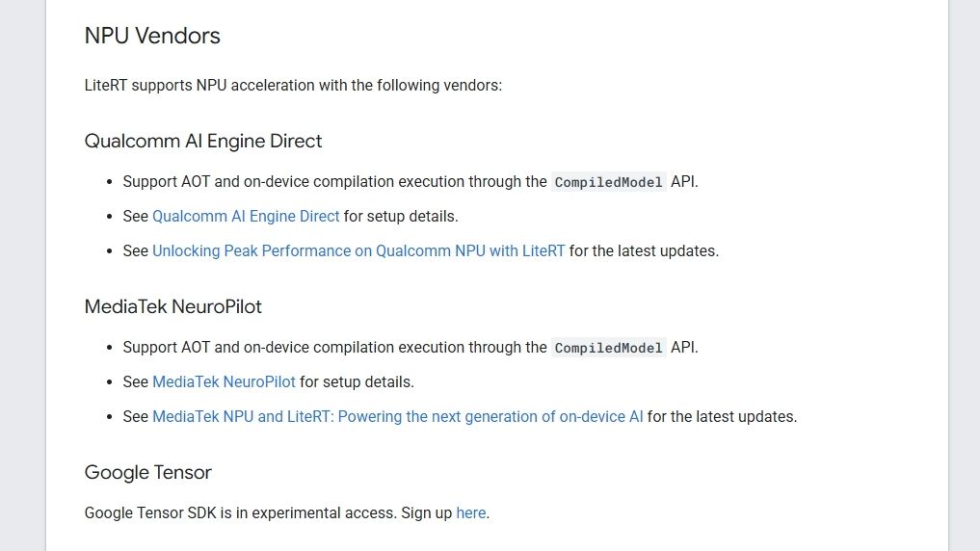Select the Qualcomm AI Engine Direct section heading
This screenshot has height=551, width=980.
pos(203,141)
